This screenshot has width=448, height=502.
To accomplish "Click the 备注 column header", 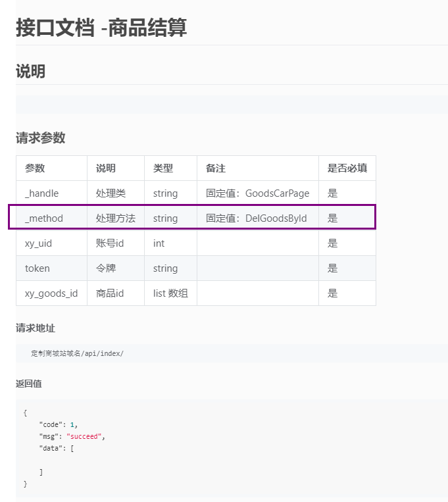I will coord(216,168).
